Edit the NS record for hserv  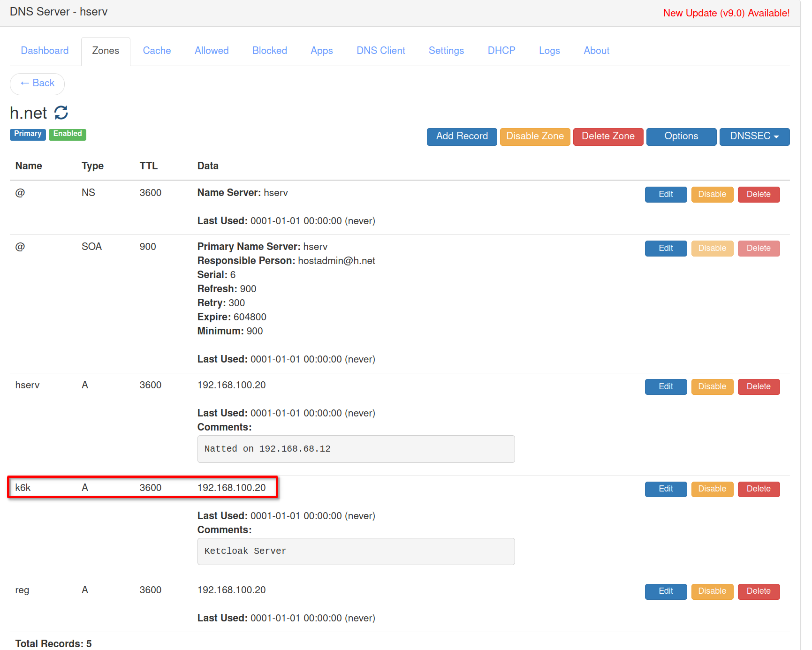[x=665, y=194]
